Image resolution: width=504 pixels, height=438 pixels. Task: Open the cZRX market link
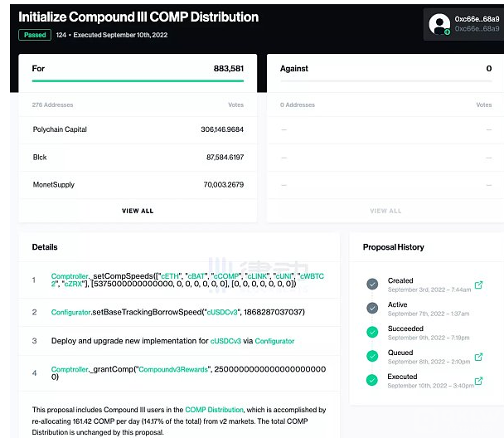coord(73,284)
